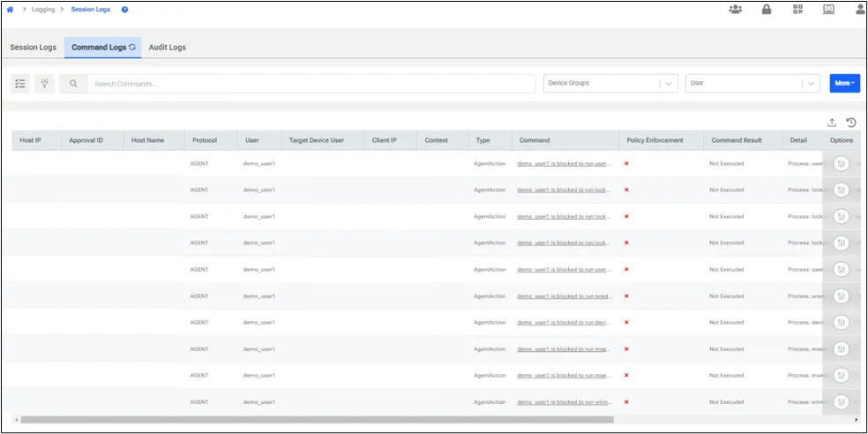Viewport: 868px width, 434px height.
Task: Click the red X in the 'run oned...' row
Action: click(x=626, y=296)
